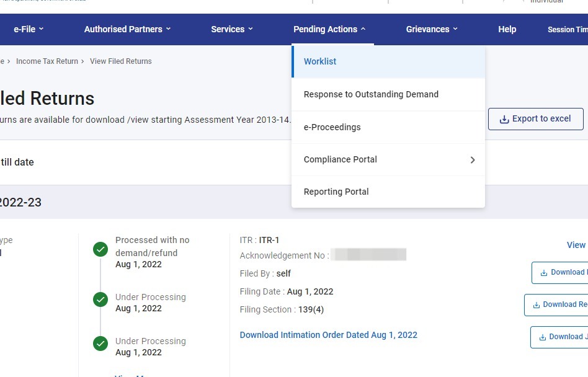The width and height of the screenshot is (588, 377).
Task: Expand the e-File dropdown menu
Action: pos(29,29)
